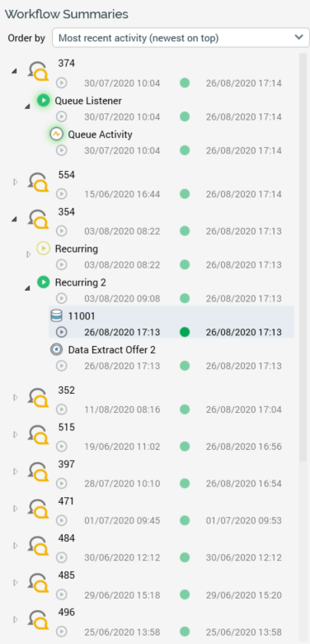Screen dimensions: 310x644
Task: Click green status dot for workflow 515
Action: [185, 447]
